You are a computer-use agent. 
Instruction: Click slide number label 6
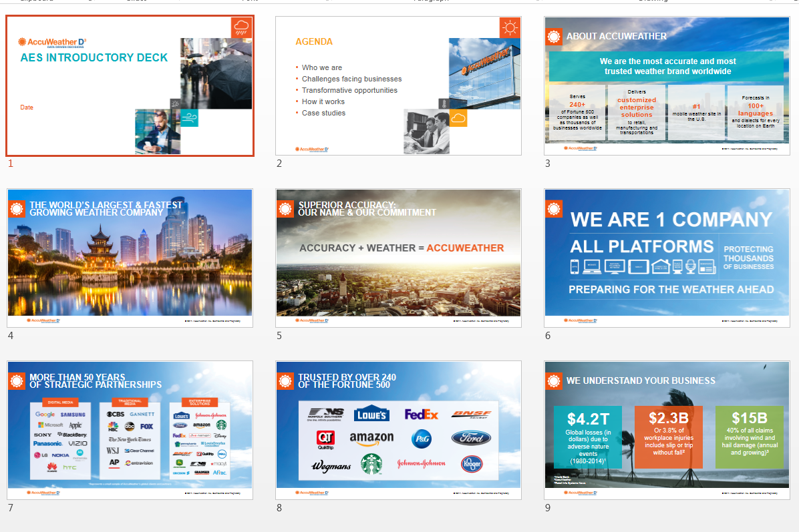point(548,336)
